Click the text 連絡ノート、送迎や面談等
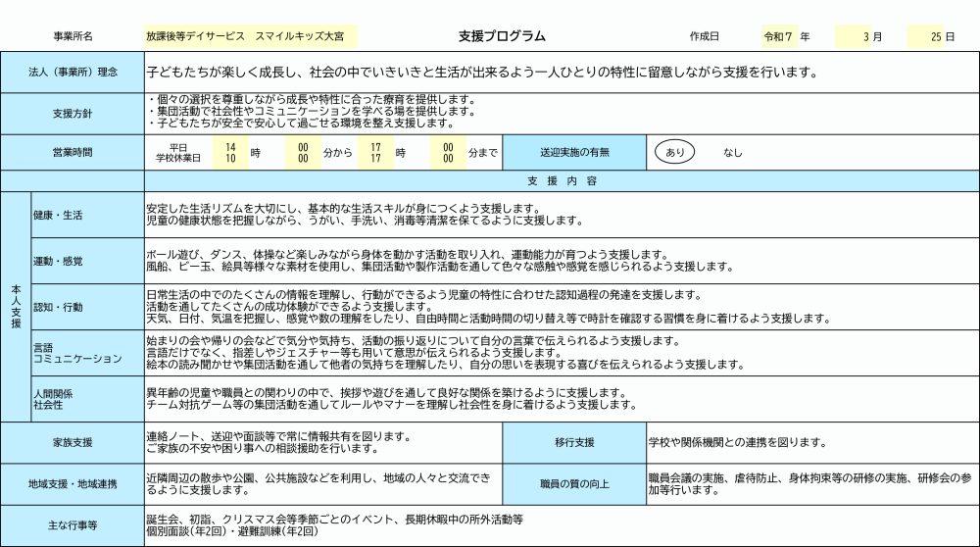The height and width of the screenshot is (547, 980). point(278,437)
